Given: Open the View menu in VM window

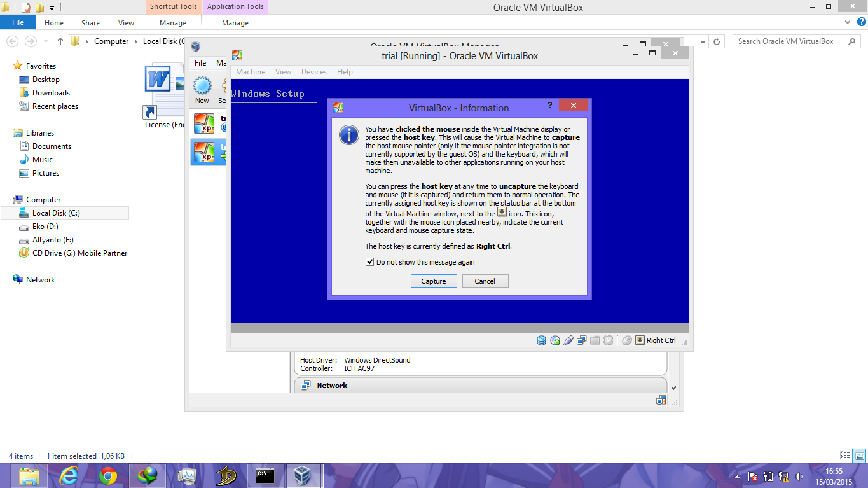Looking at the screenshot, I should (x=284, y=72).
